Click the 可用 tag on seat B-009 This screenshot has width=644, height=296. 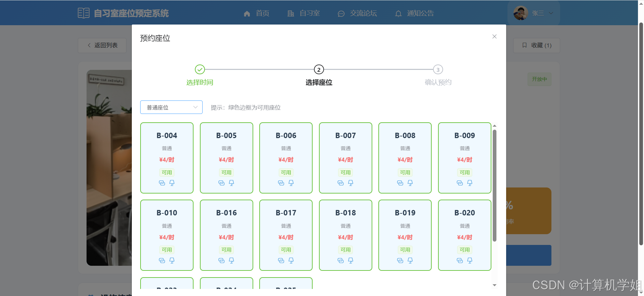[x=465, y=172]
